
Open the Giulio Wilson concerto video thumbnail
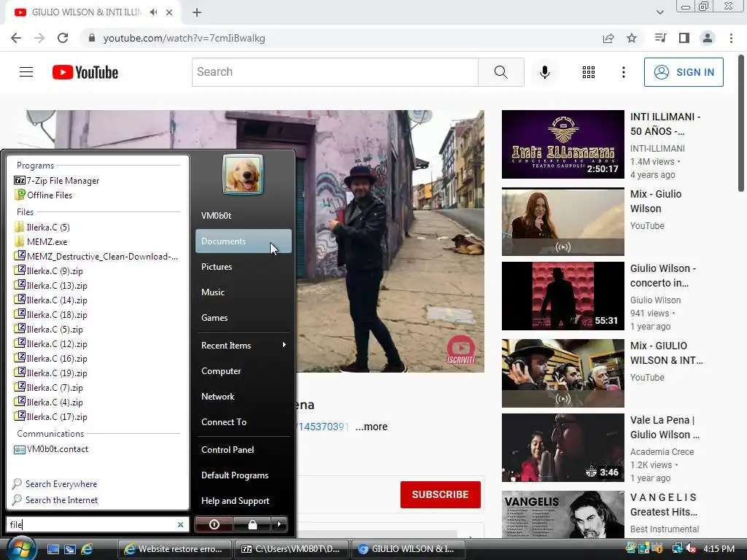[x=562, y=296]
